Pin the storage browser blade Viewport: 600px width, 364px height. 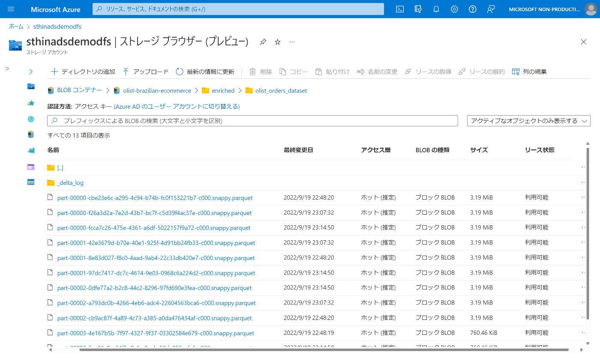pos(263,42)
